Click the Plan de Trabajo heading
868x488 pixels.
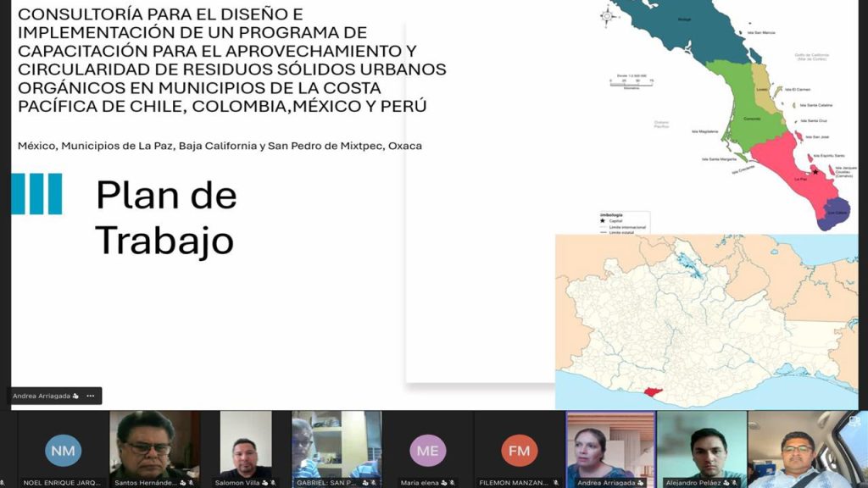pyautogui.click(x=166, y=218)
